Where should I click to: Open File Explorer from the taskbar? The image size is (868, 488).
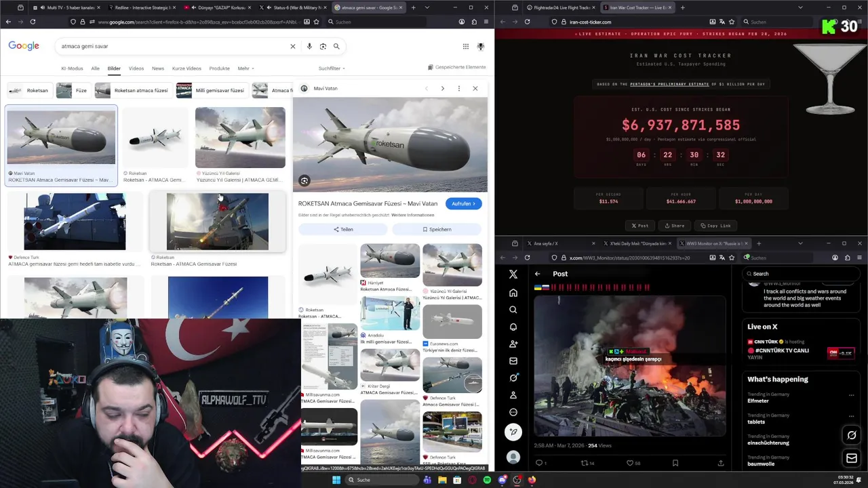point(442,480)
